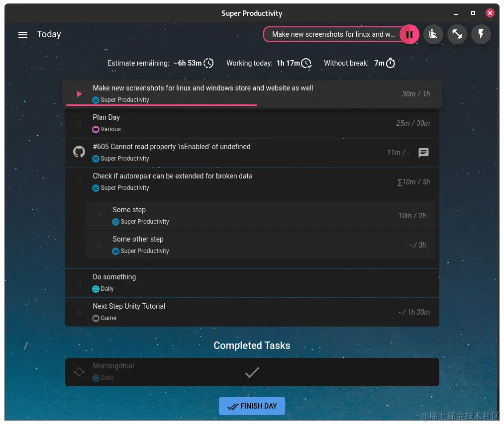Select the Plan Day task title
504x425 pixels.
click(106, 118)
